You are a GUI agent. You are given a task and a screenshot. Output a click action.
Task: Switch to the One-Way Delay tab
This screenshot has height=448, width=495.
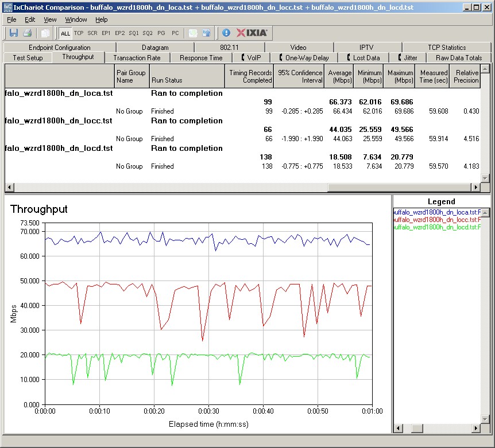[304, 58]
